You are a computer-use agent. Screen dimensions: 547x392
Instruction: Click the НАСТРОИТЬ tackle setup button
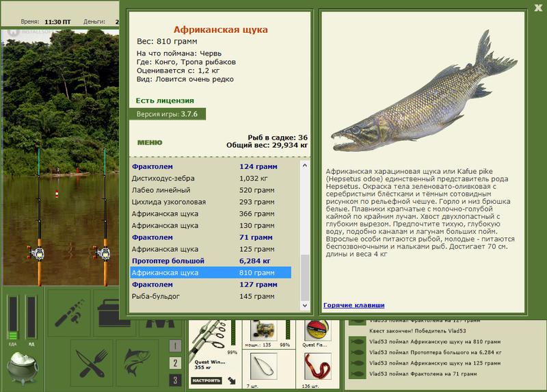[206, 380]
